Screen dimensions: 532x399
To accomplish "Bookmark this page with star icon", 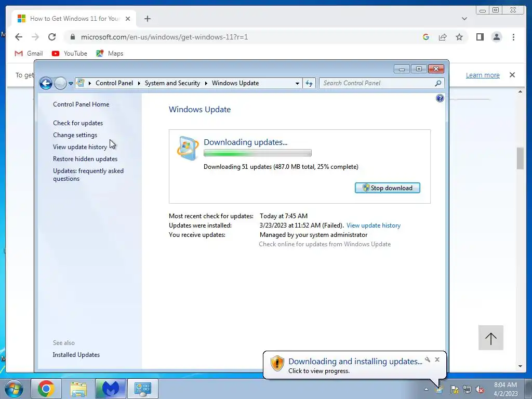I will tap(459, 37).
